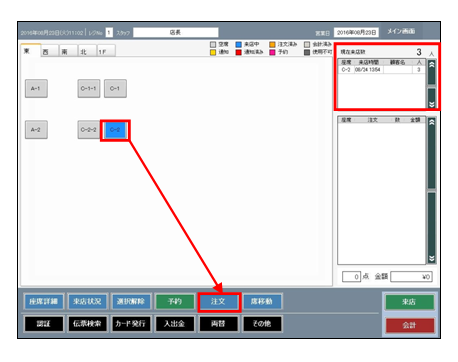
Task: Select seat A-1
Action: point(36,89)
